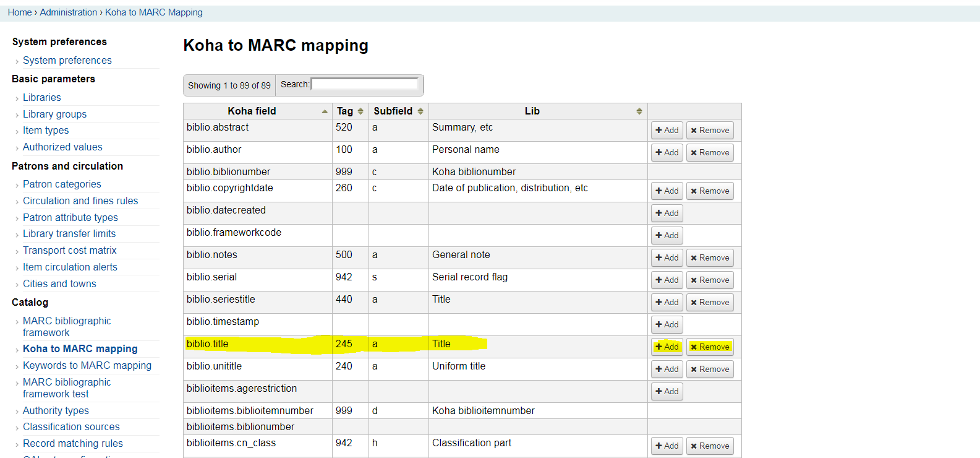Add mapping for biblio.author
Image resolution: width=980 pixels, height=458 pixels.
(x=667, y=152)
